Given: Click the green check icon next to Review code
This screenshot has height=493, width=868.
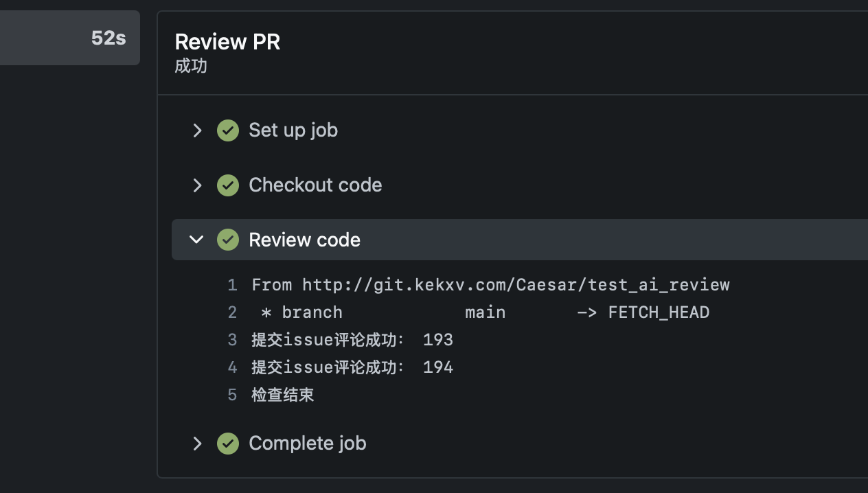Looking at the screenshot, I should (x=228, y=240).
